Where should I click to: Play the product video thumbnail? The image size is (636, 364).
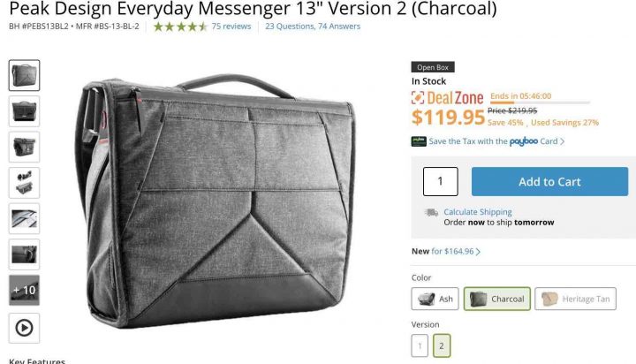coord(25,328)
